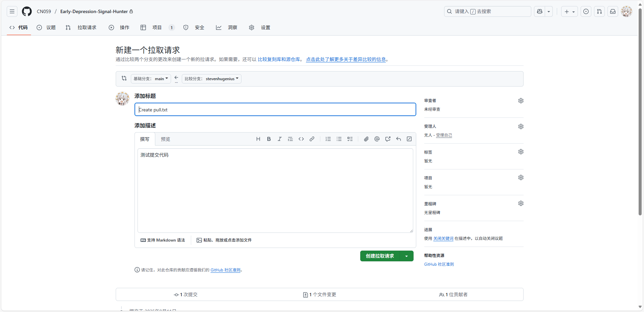Click the pull request title input field

(x=275, y=110)
